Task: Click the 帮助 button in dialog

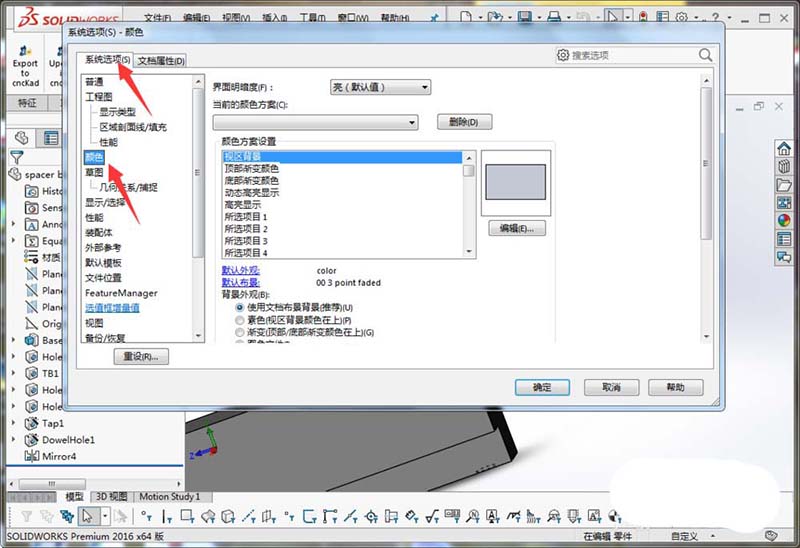Action: tap(676, 387)
